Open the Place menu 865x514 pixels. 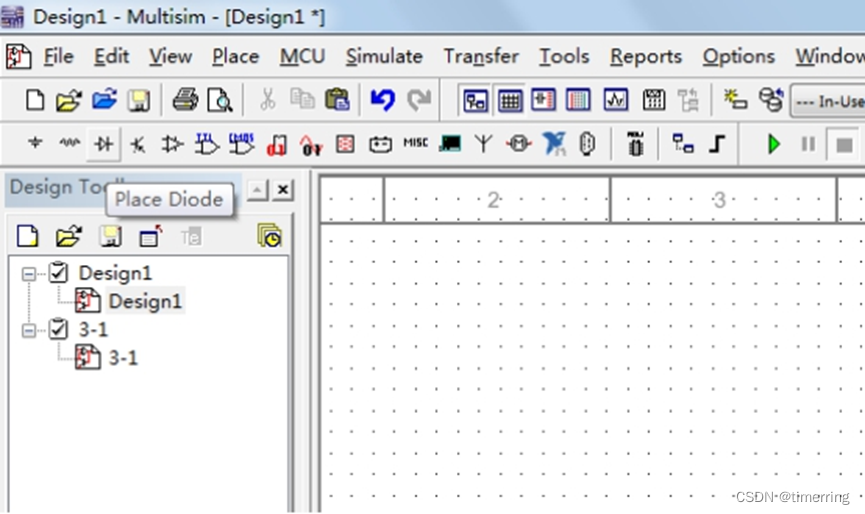tap(236, 56)
